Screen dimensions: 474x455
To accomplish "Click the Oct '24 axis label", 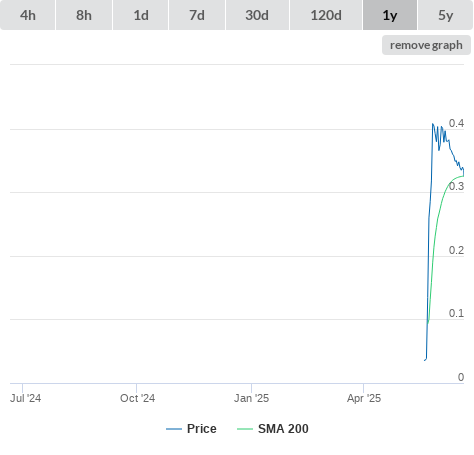I will 137,398.
